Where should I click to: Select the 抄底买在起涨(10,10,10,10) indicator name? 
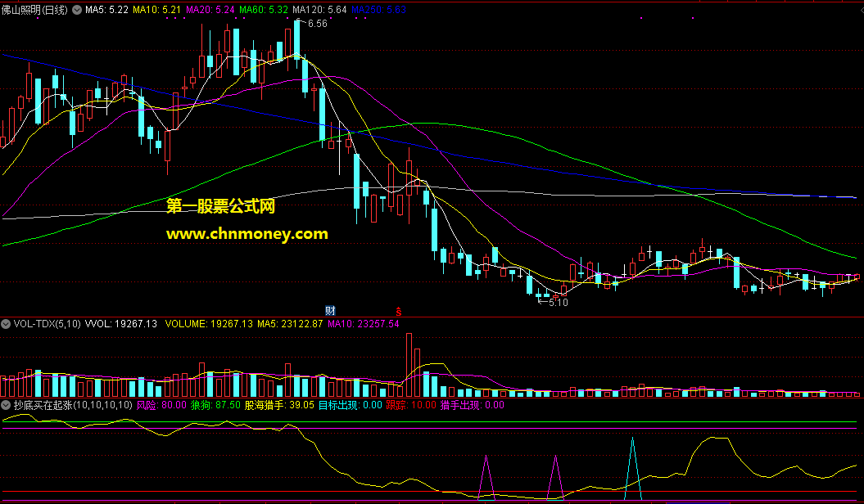[73, 405]
